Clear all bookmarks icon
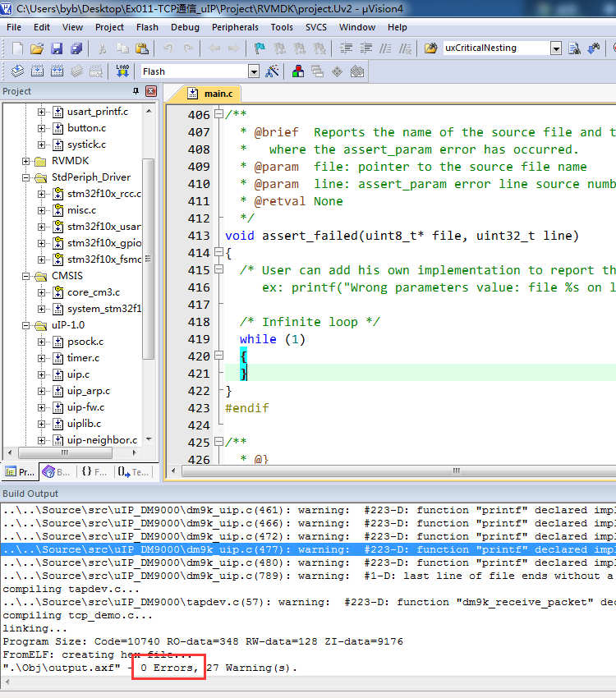Viewport: 616px width, 698px height. [x=319, y=48]
